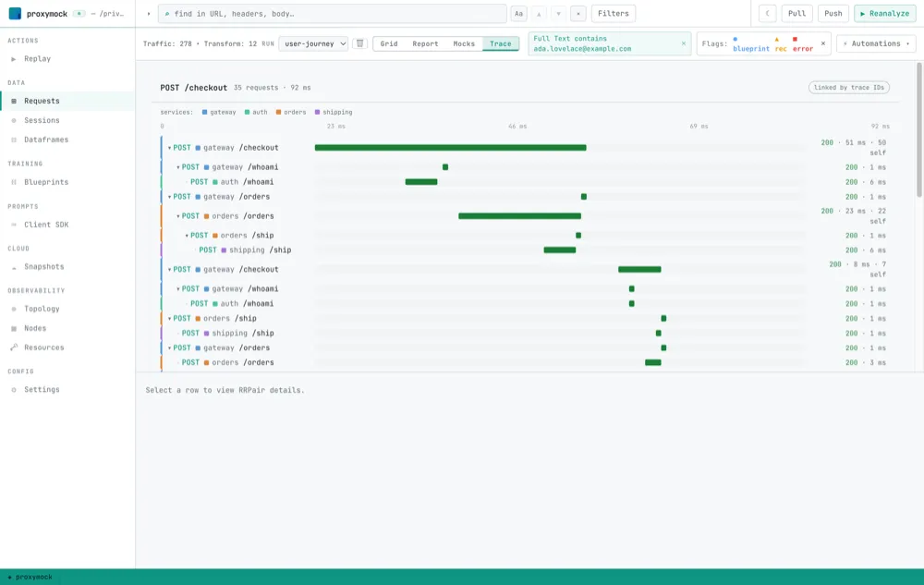Click the shipping service legend swatch
This screenshot has height=585, width=924.
point(317,112)
